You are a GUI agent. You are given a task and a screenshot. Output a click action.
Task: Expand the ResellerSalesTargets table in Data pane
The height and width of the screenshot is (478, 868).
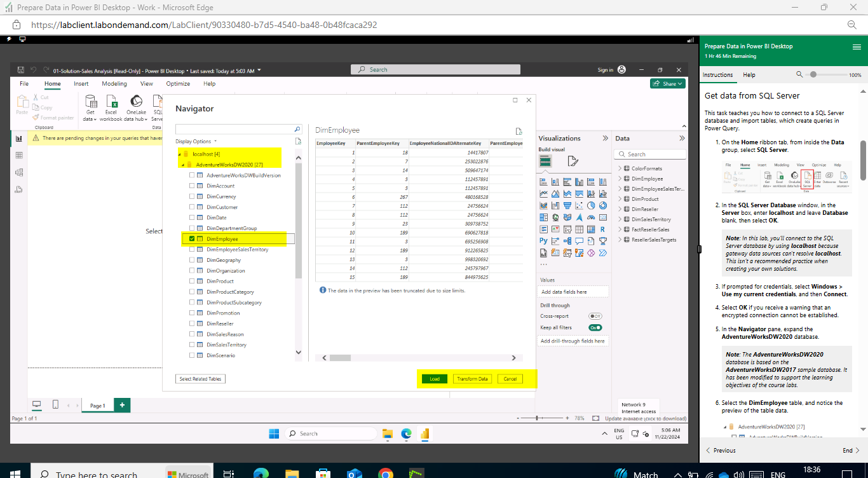tap(620, 240)
